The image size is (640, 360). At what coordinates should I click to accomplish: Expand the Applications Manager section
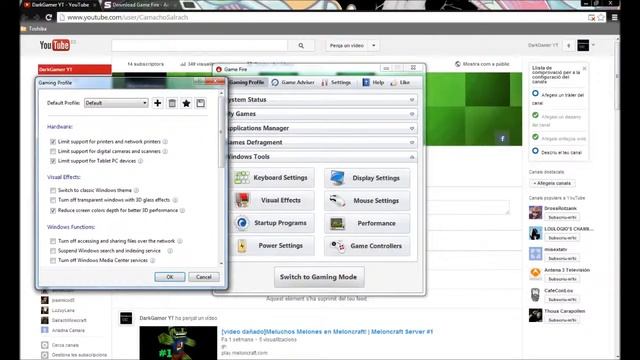point(412,128)
